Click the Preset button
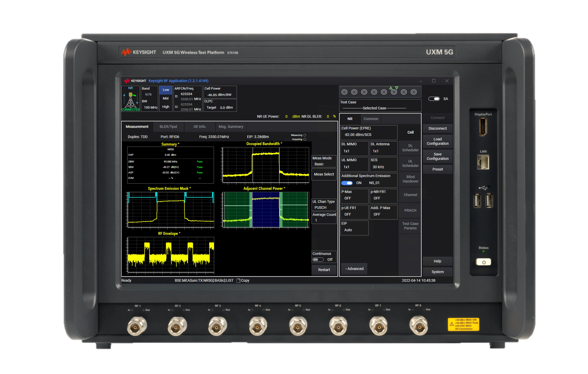Screen dimensions: 588x374 click(x=437, y=169)
